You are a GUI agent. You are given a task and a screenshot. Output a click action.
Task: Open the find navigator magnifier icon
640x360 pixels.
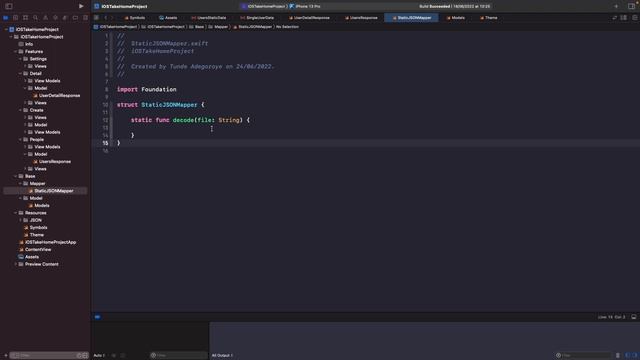(36, 18)
